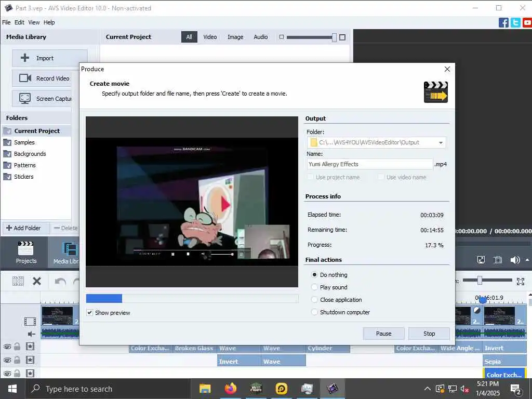Click the Windows Start button
This screenshot has width=532, height=399.
(12, 389)
